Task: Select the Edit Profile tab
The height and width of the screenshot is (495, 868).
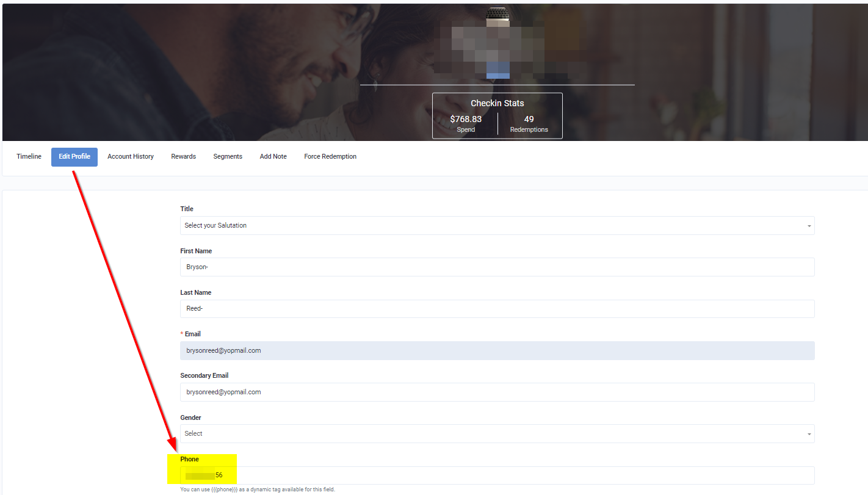Action: [74, 157]
